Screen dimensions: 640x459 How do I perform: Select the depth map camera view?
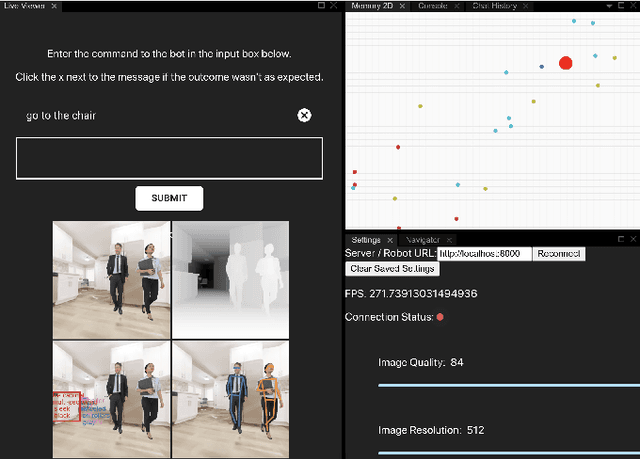tap(230, 278)
